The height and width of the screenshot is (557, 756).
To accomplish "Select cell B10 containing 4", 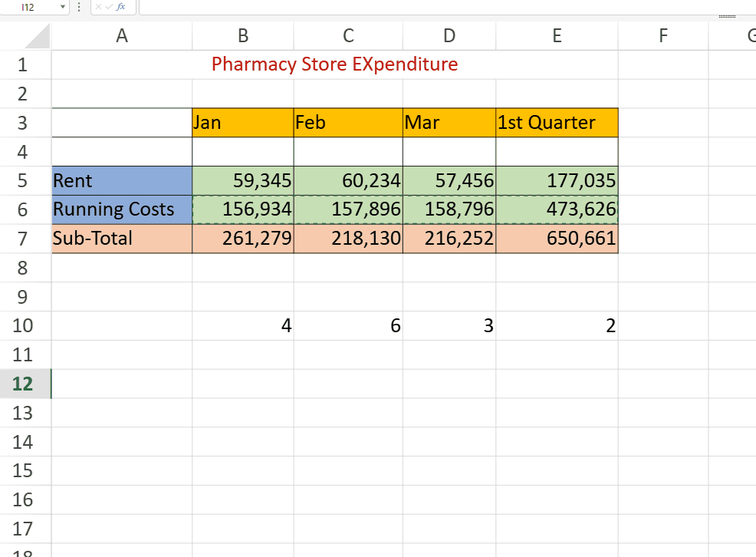I will tap(243, 326).
